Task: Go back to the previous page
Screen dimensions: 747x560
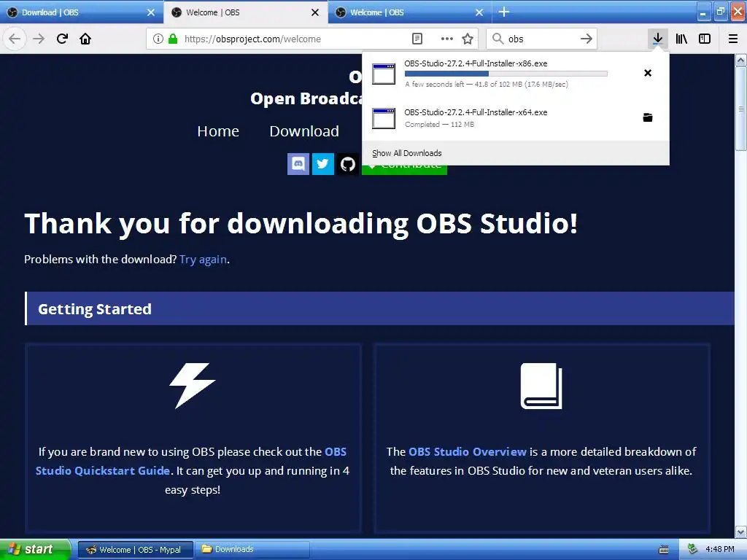Action: [15, 39]
